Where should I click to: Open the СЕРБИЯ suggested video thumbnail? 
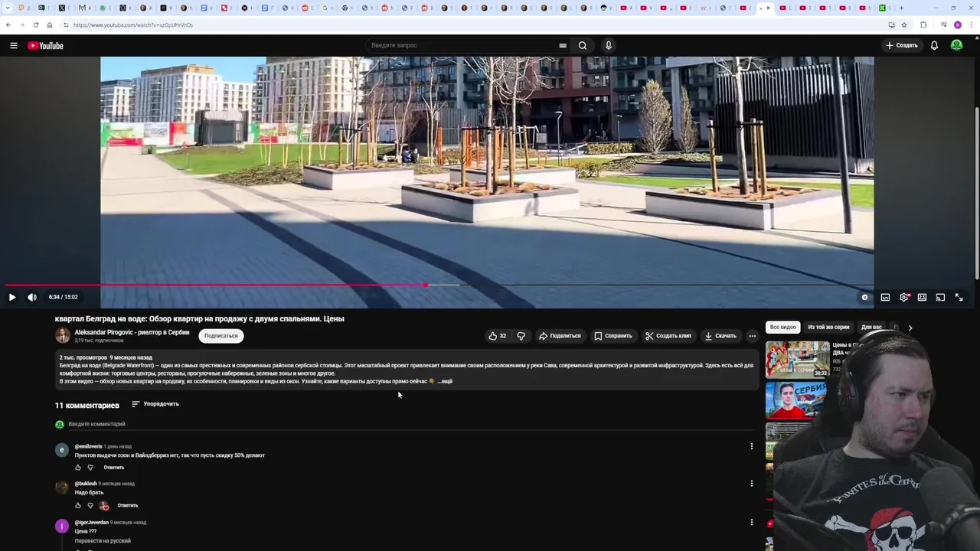point(796,399)
